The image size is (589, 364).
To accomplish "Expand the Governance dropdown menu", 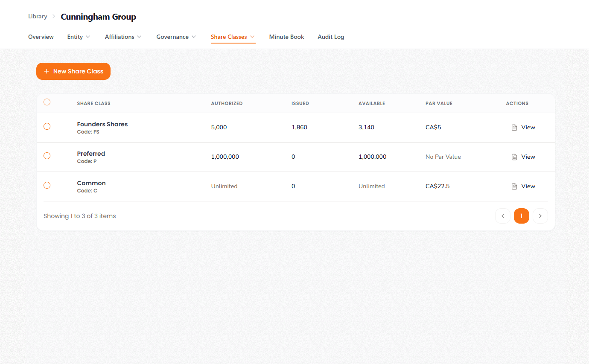I will point(176,37).
